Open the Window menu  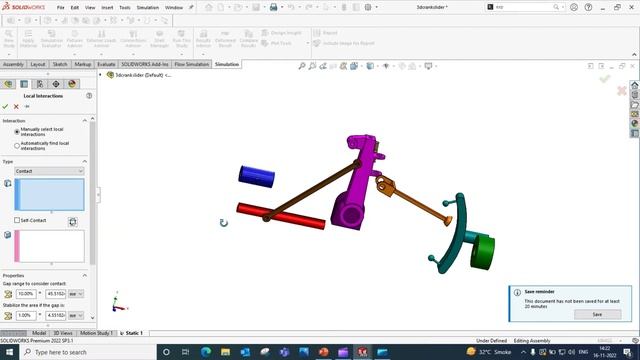(174, 7)
